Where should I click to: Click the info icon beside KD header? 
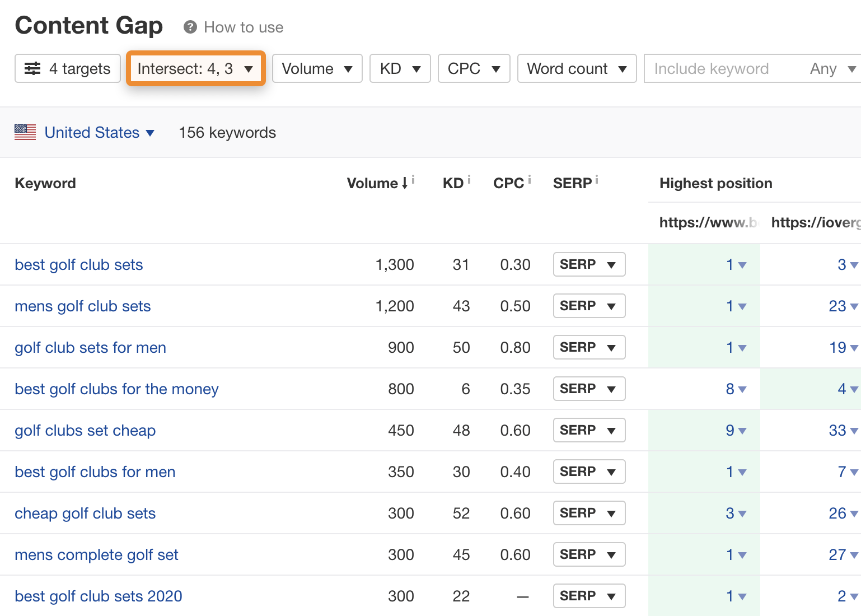(469, 180)
